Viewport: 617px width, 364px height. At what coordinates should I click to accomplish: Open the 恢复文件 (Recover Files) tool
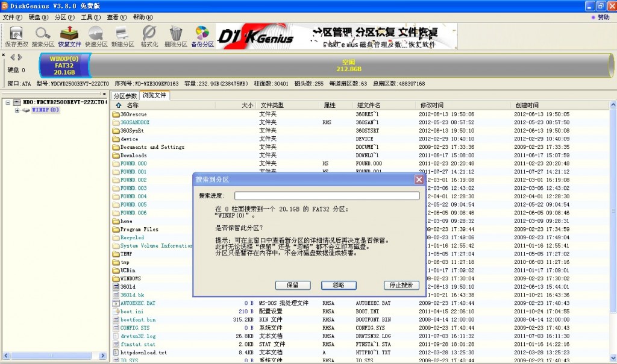click(69, 37)
